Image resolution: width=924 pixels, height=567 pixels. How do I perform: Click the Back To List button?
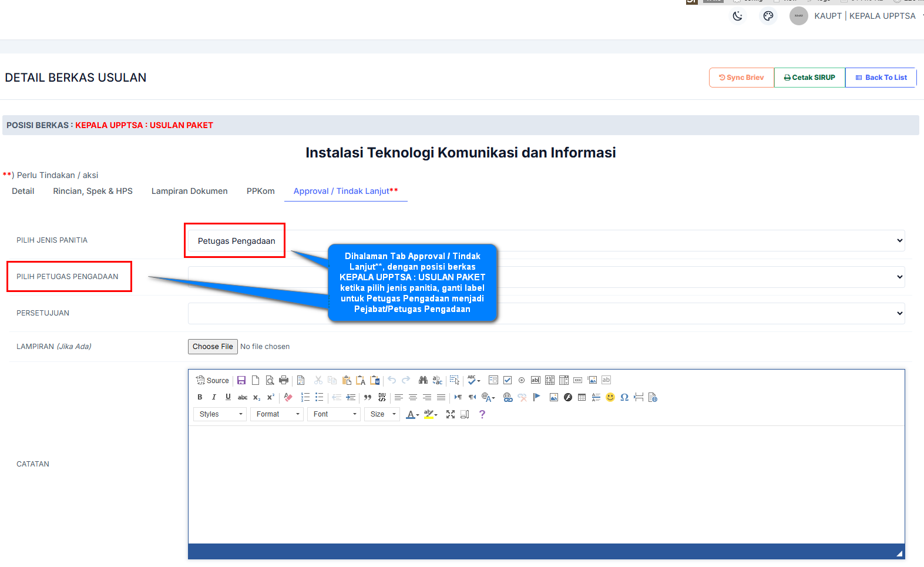coord(881,78)
